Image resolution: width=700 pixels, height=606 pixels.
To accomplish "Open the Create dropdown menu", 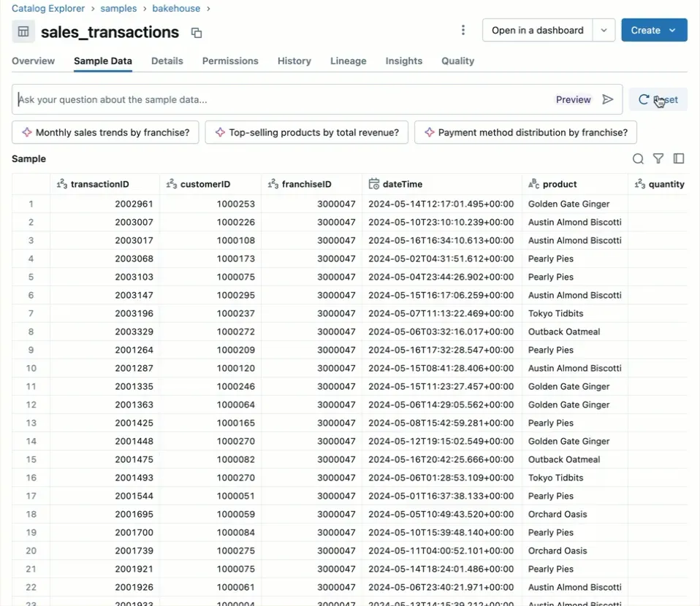I will 654,30.
